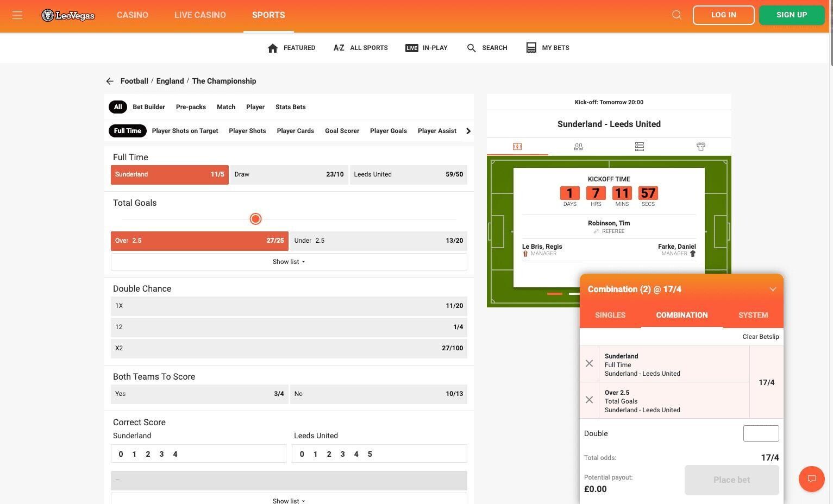This screenshot has width=833, height=504.
Task: Select Double Chance 12 at 1/4
Action: point(289,327)
